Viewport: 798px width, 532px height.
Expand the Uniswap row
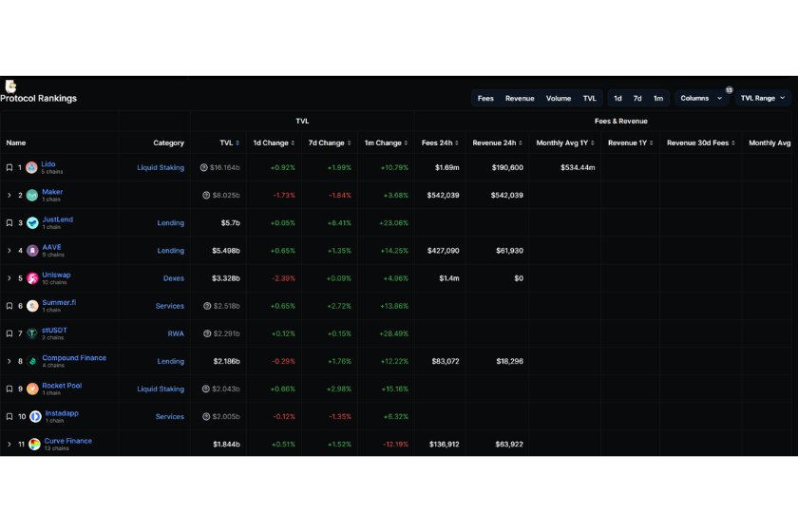9,278
